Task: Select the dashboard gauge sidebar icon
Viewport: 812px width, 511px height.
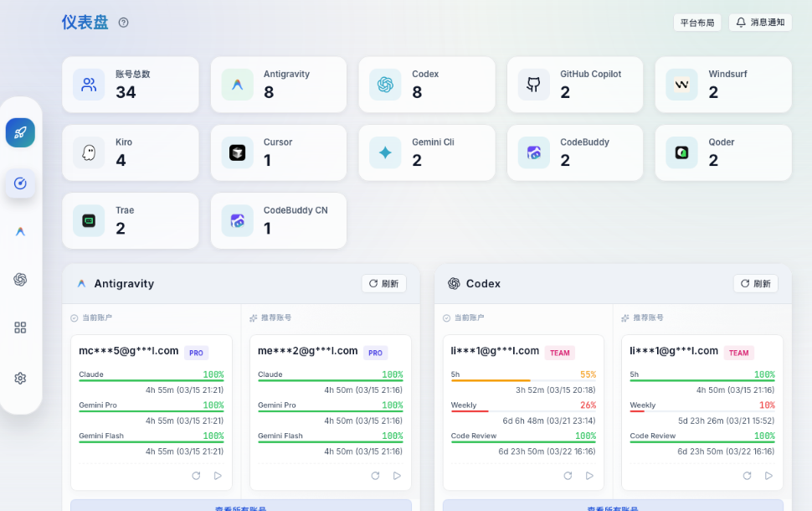Action: coord(20,183)
